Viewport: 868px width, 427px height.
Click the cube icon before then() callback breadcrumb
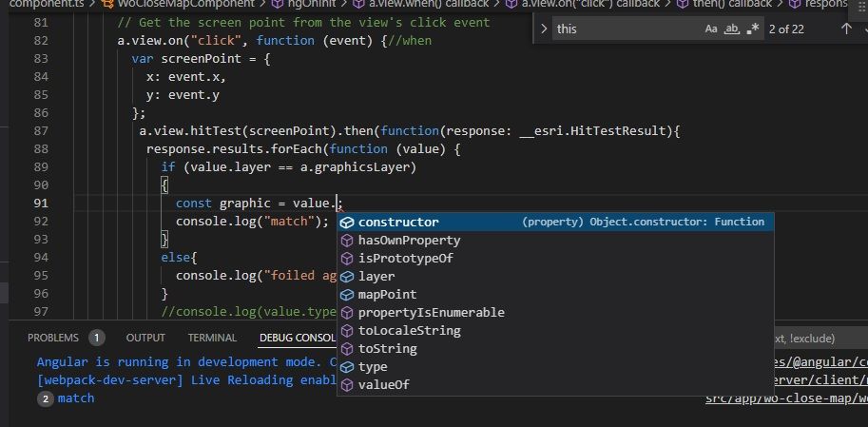[683, 4]
